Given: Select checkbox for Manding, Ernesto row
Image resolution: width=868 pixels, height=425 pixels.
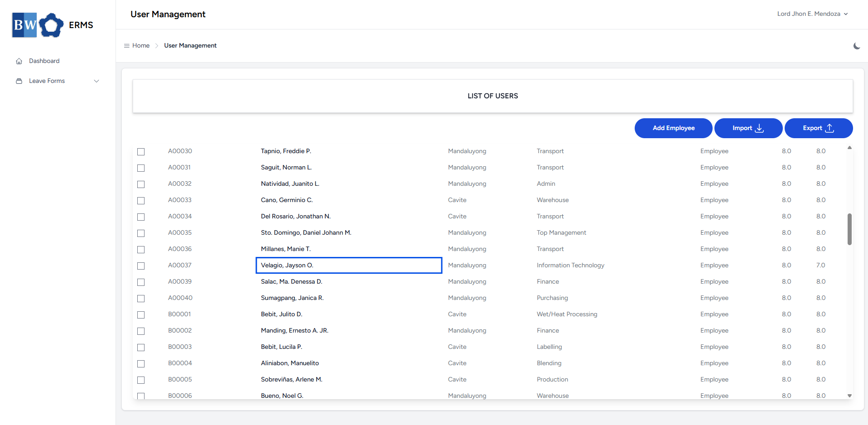Looking at the screenshot, I should 141,331.
